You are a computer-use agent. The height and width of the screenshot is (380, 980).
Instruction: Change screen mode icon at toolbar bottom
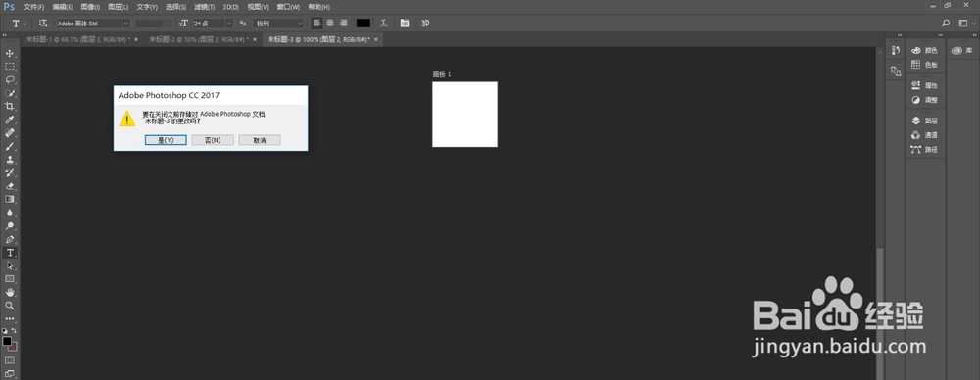click(10, 374)
